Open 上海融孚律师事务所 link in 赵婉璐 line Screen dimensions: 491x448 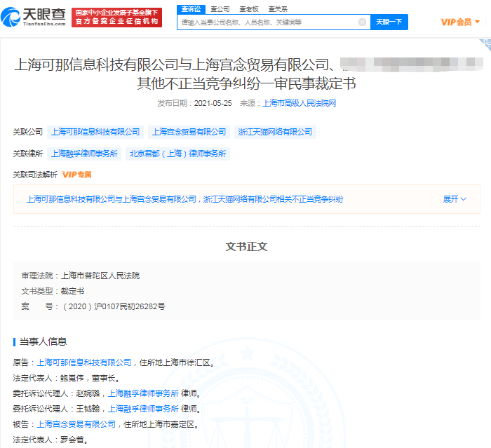143,393
